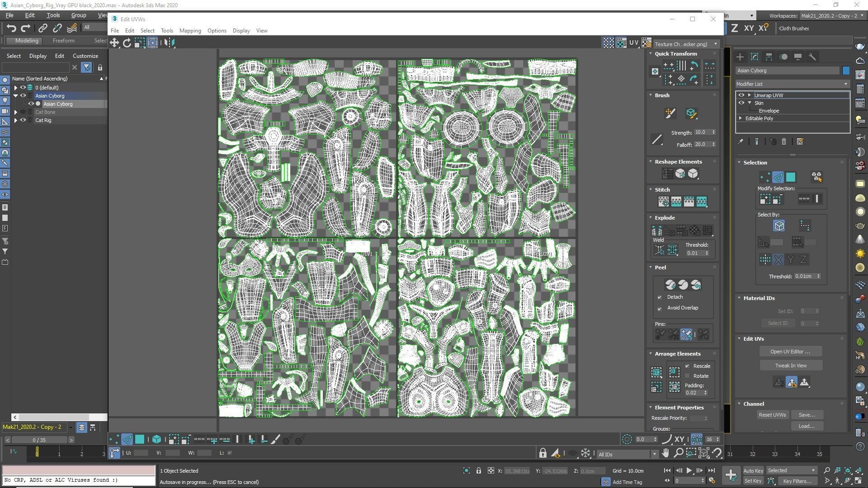The width and height of the screenshot is (868, 488).
Task: Activate Polygon sub-object mode in bottom toolbar
Action: 140,439
